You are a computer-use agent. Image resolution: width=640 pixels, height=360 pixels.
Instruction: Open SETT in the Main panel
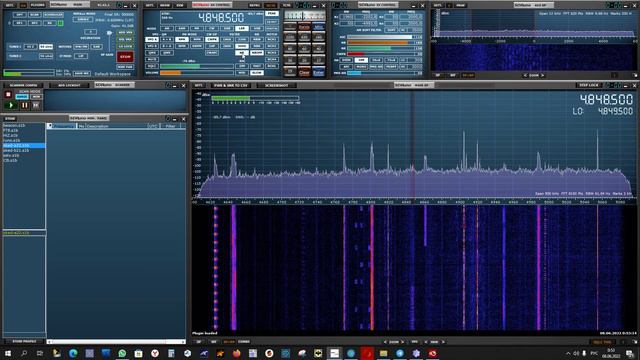tap(9, 5)
